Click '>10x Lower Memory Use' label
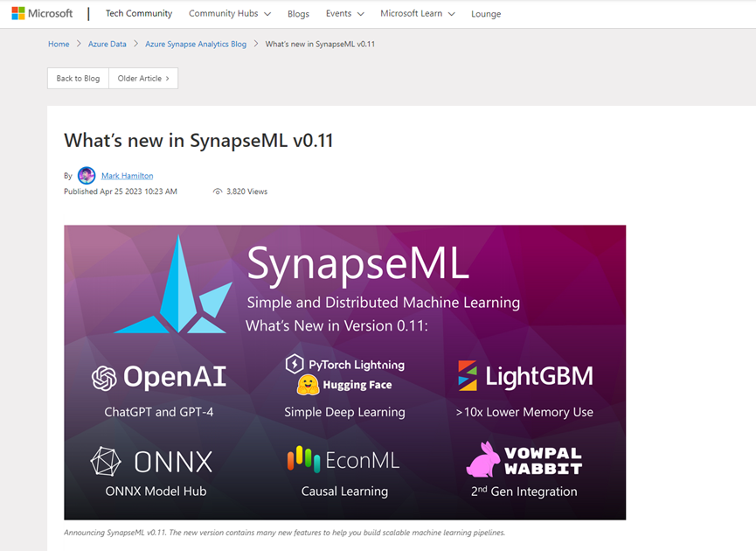756x551 pixels. click(x=524, y=412)
